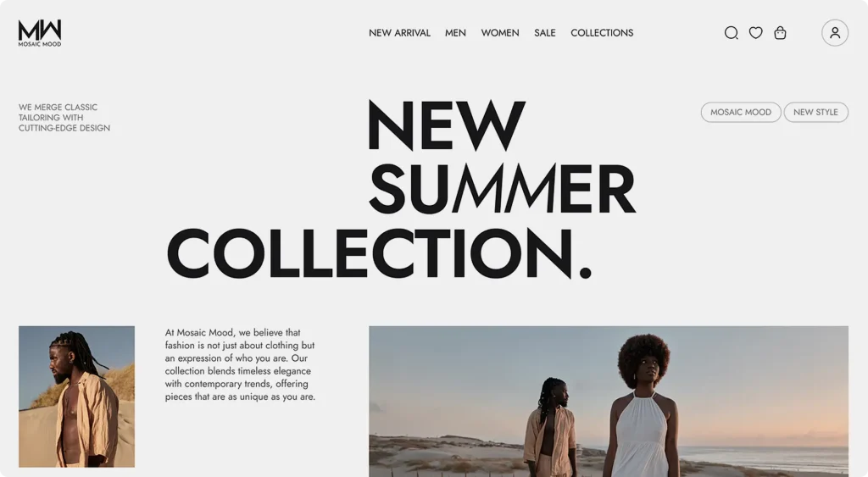This screenshot has width=868, height=477.
Task: Click the New Style pill tag
Action: pos(815,113)
